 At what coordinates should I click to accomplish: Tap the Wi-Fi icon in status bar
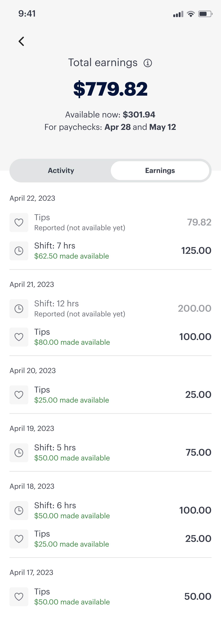point(191,14)
